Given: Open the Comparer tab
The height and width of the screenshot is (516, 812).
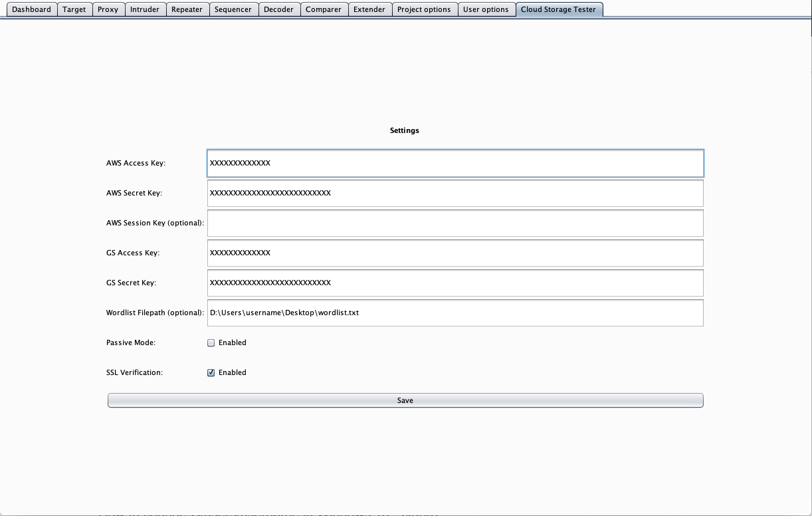Looking at the screenshot, I should click(x=324, y=9).
